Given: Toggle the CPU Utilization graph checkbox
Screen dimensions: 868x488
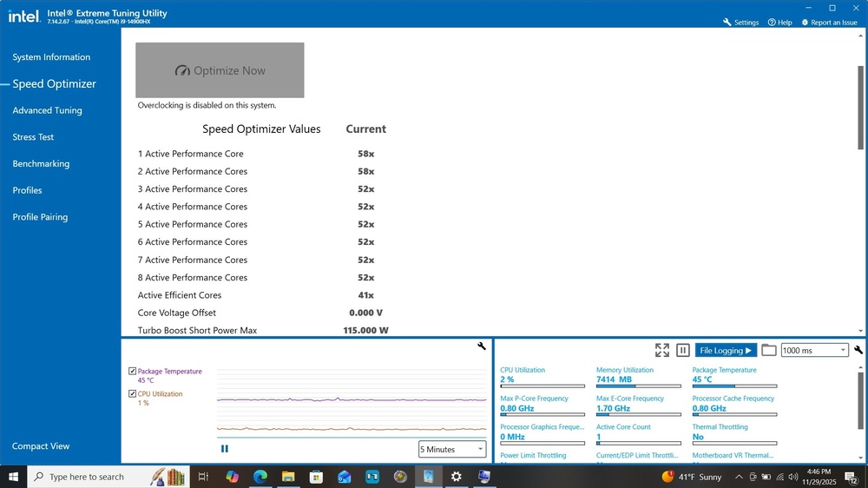Looking at the screenshot, I should 133,394.
